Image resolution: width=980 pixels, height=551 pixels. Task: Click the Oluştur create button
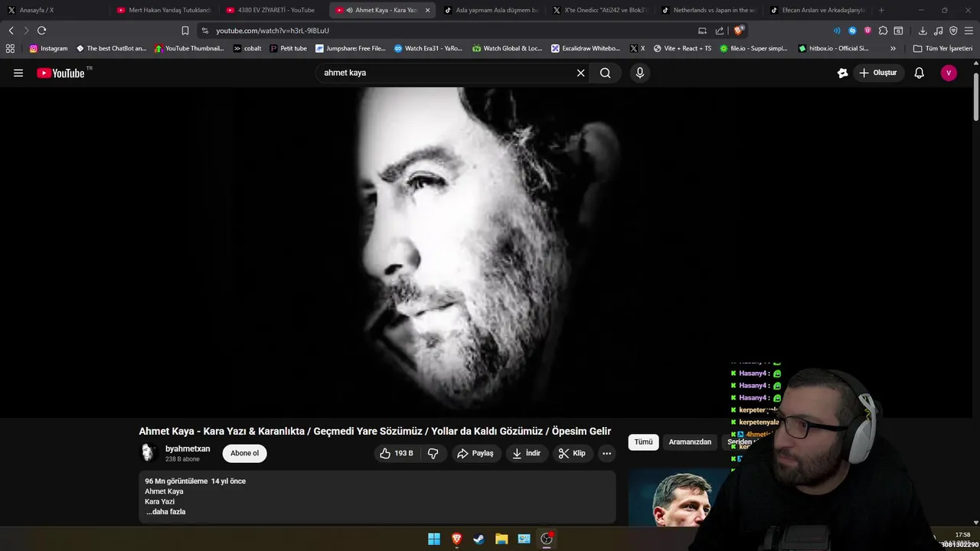click(877, 73)
